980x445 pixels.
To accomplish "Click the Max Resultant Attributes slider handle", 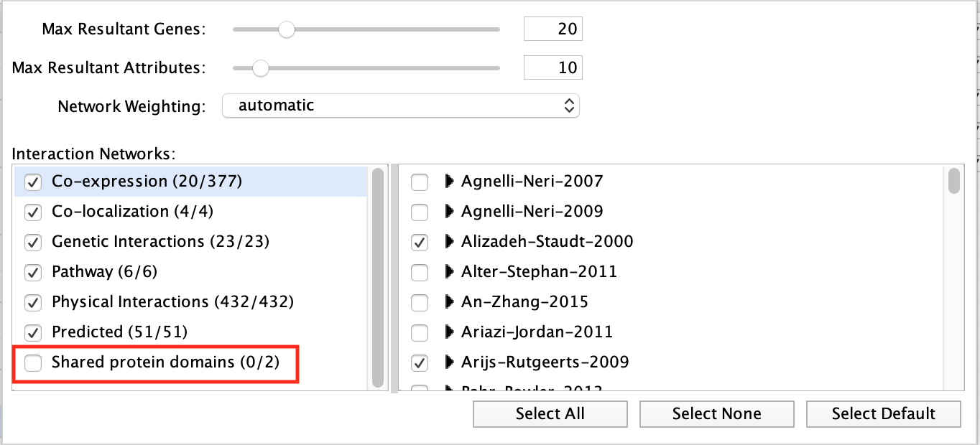I will tap(260, 68).
